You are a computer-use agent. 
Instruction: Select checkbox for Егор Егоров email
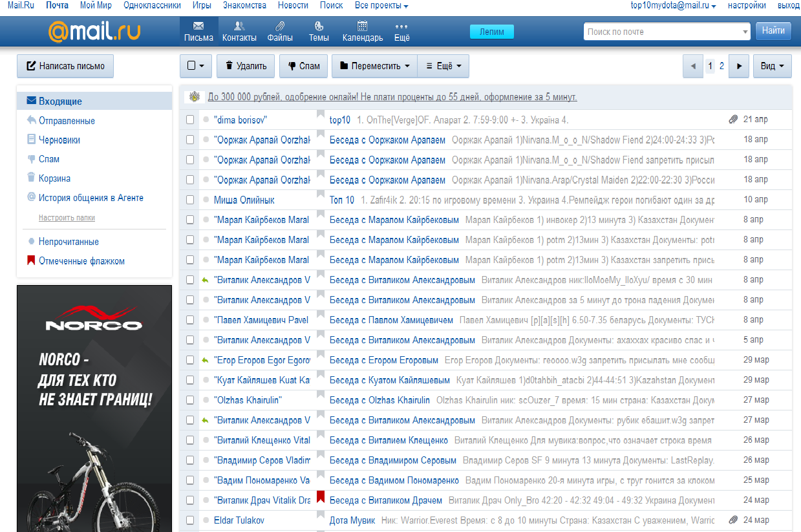point(190,360)
